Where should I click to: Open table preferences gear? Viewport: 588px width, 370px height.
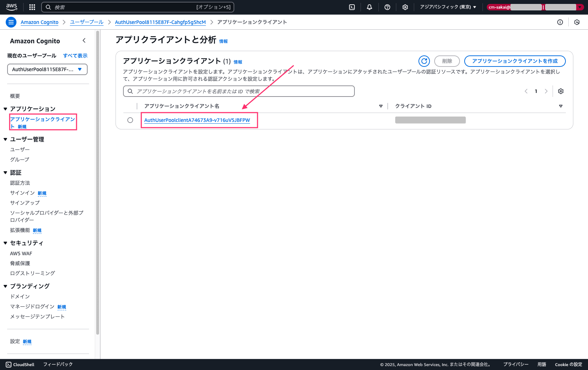coord(561,91)
